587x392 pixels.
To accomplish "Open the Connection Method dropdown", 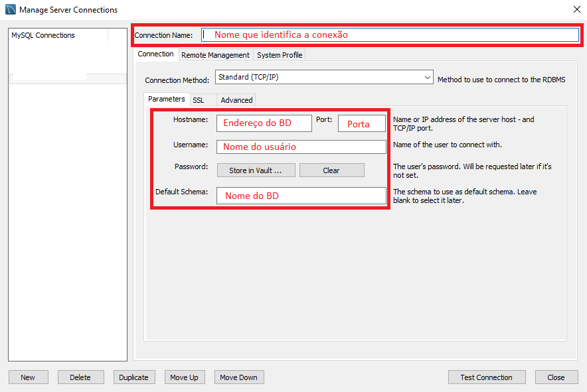I will tap(324, 77).
